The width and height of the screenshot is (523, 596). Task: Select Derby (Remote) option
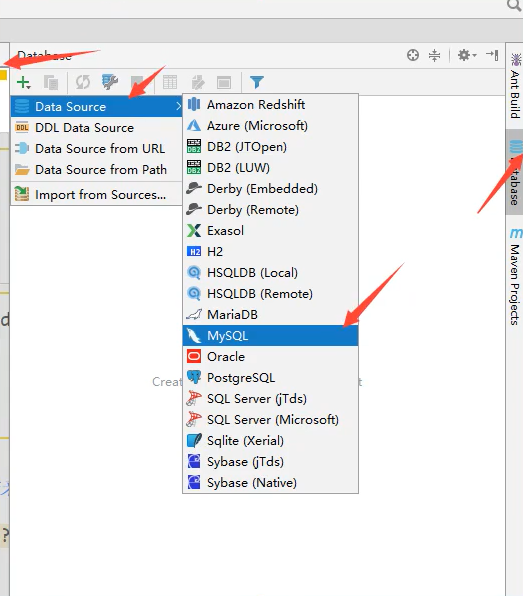270,210
